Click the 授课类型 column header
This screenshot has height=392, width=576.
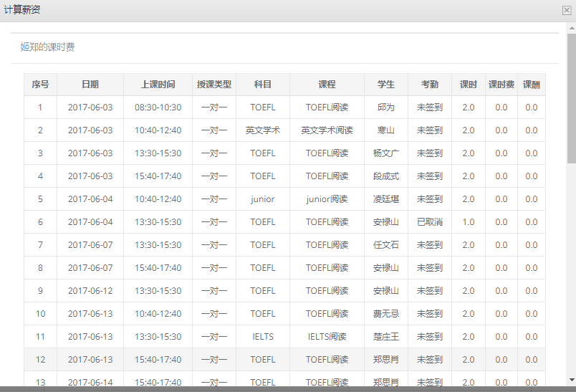tap(214, 85)
